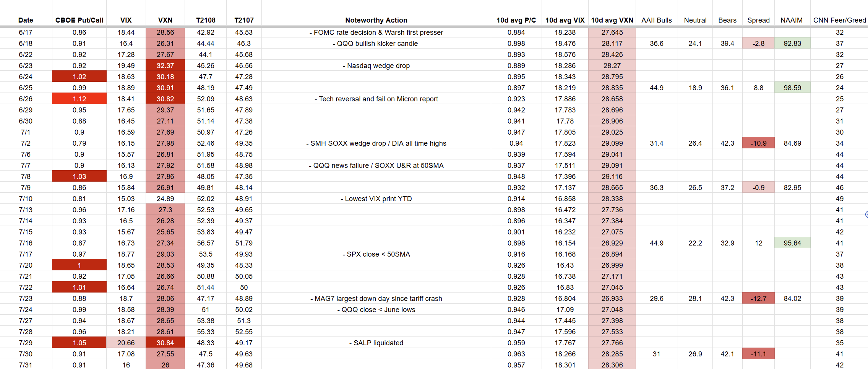Click the Lowest VIX print YTD note

pyautogui.click(x=376, y=199)
